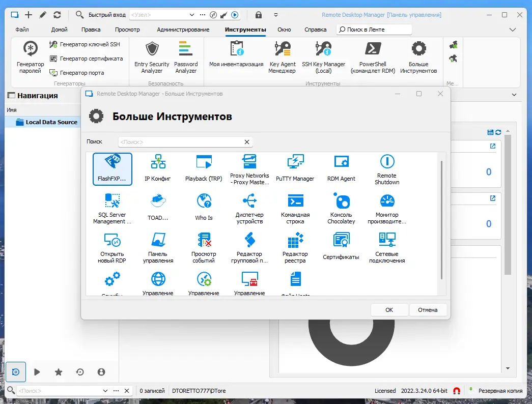This screenshot has height=404, width=532.
Task: Open the Генератор ключей SSH
Action: (86, 44)
